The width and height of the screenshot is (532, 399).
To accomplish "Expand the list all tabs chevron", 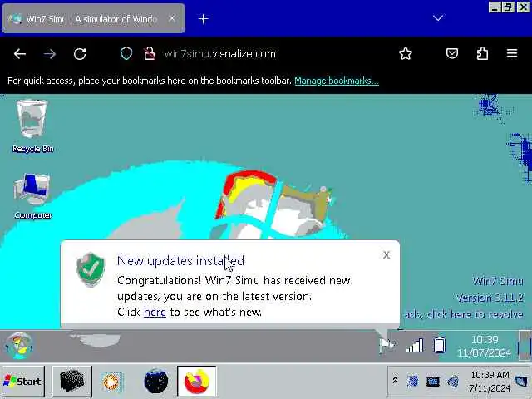I will [x=438, y=18].
